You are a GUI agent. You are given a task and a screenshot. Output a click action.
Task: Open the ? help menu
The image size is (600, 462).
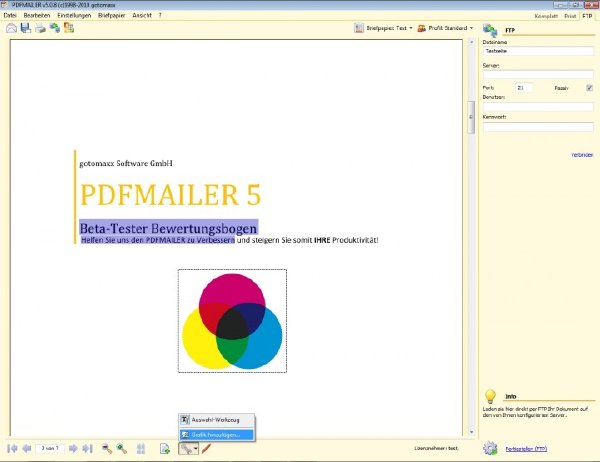coord(160,15)
